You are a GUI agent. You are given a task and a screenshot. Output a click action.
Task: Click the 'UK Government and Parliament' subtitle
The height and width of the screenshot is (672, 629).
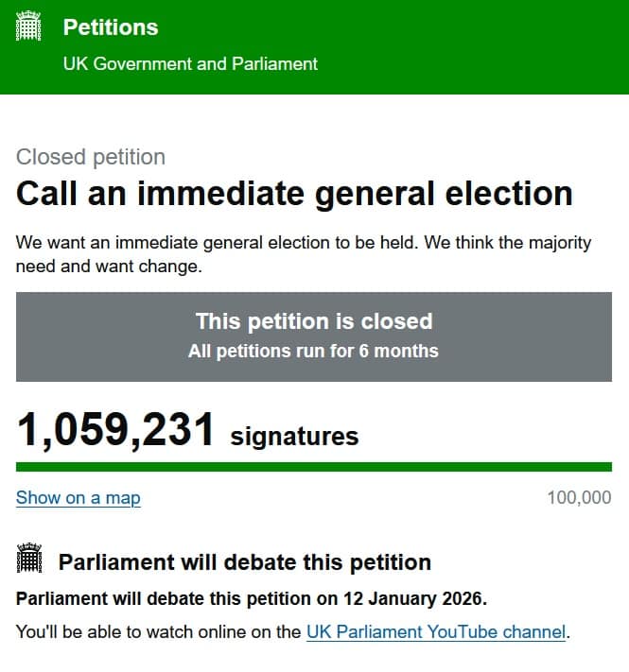click(x=190, y=64)
